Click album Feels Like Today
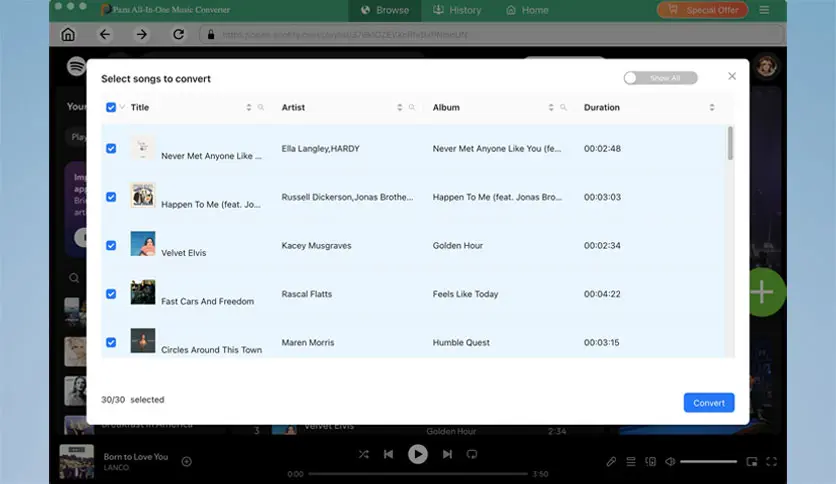The image size is (836, 484). click(465, 294)
